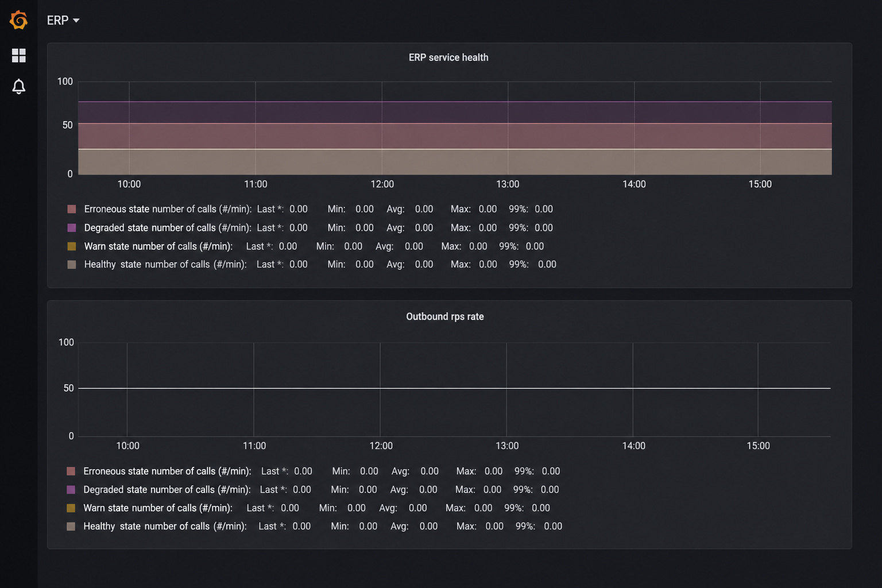Toggle Erroneous state series label in Outbound rps rate
This screenshot has width=882, height=588.
coord(167,471)
